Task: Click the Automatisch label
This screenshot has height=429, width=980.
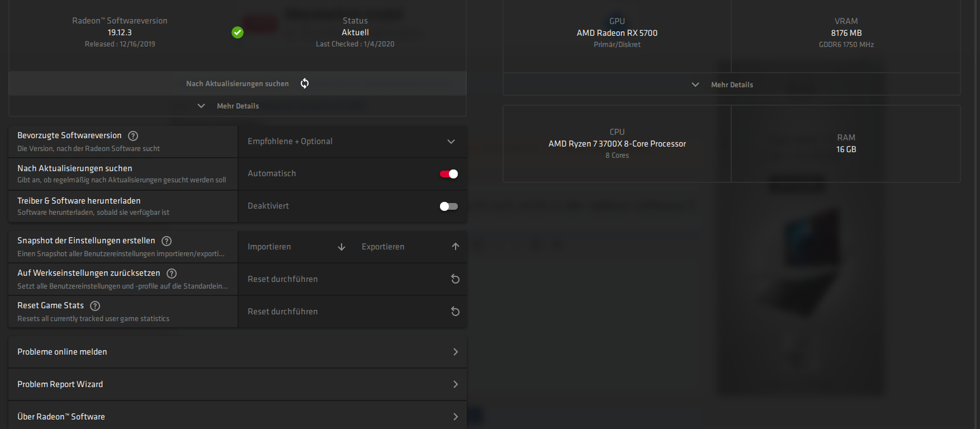Action: [x=272, y=173]
